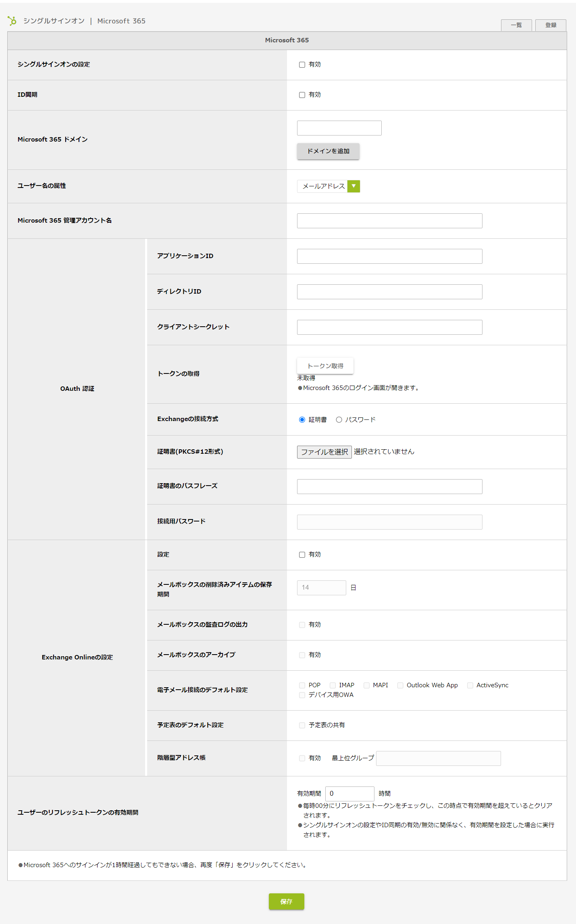Click the 証明書のパスフレーズ input field

coord(389,487)
